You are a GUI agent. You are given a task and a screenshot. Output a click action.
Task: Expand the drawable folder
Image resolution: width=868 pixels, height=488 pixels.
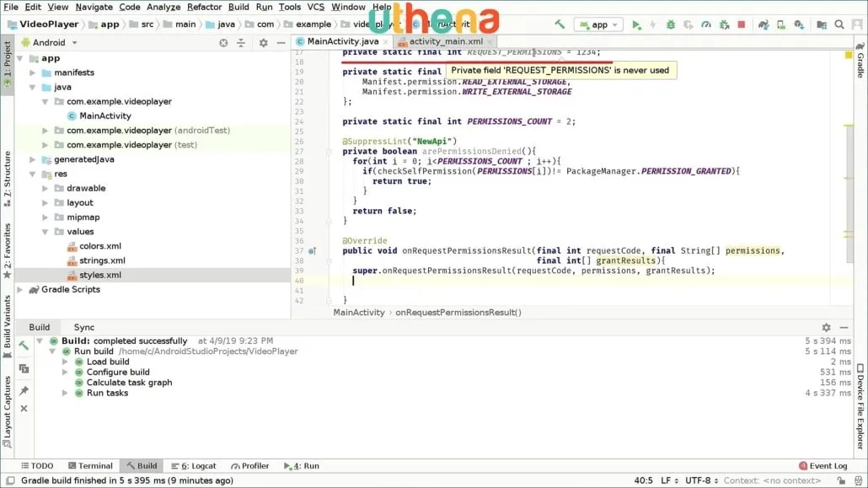click(x=45, y=188)
